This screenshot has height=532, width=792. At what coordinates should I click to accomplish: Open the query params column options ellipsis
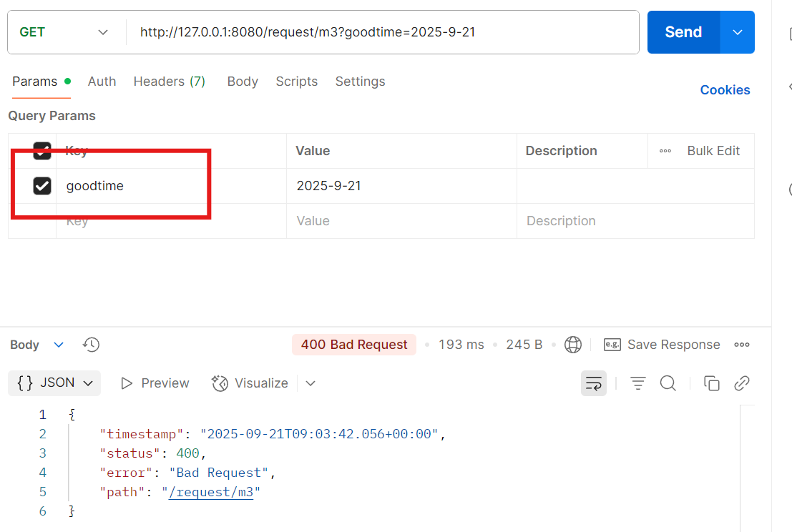pyautogui.click(x=665, y=151)
